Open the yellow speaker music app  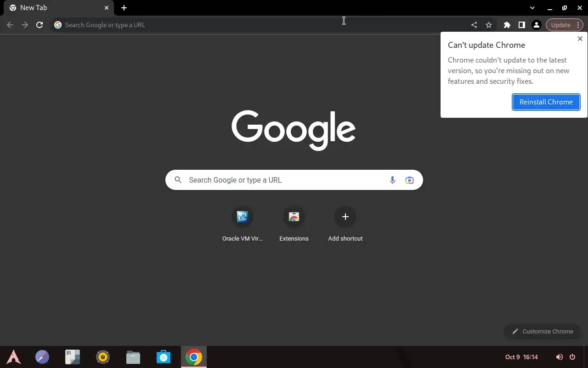103,357
